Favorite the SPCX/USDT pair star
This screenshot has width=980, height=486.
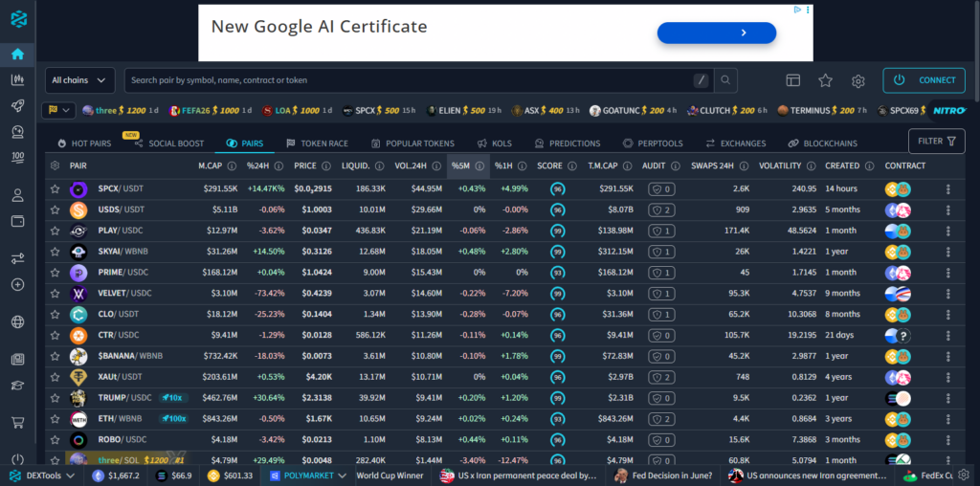(55, 188)
